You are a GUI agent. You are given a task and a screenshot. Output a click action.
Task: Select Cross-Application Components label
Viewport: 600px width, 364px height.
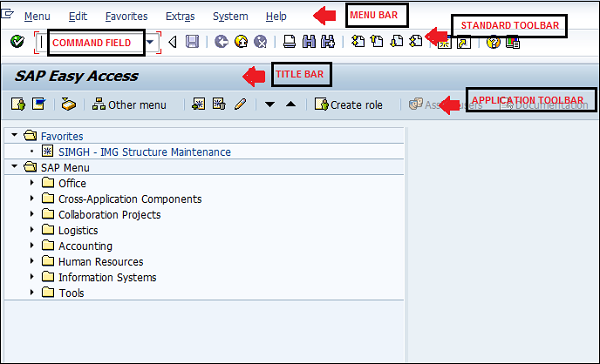point(130,199)
